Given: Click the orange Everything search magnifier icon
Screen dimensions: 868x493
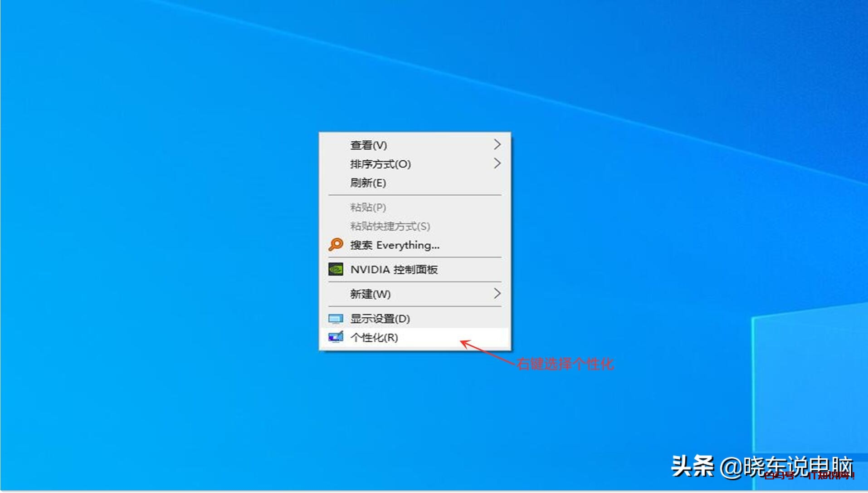Looking at the screenshot, I should pos(336,245).
